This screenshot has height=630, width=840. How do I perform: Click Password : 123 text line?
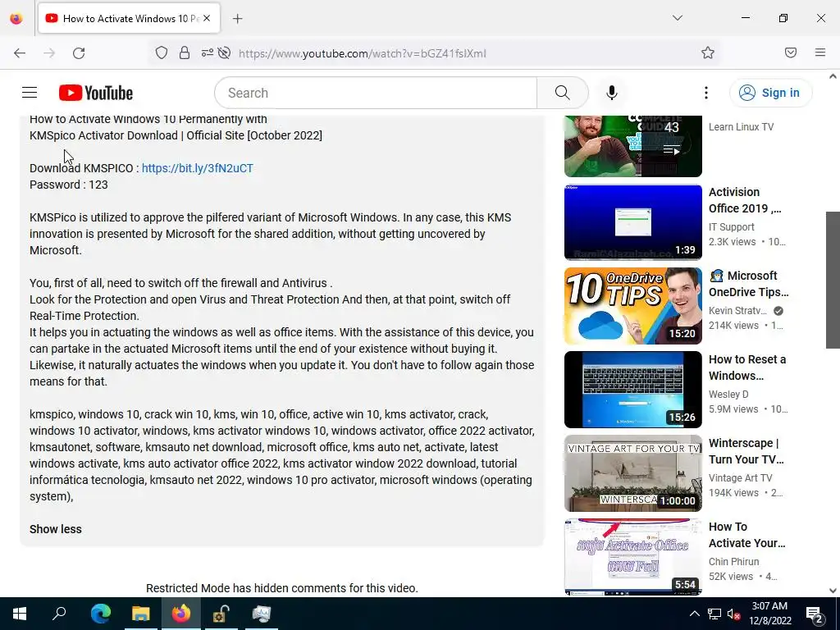69,185
